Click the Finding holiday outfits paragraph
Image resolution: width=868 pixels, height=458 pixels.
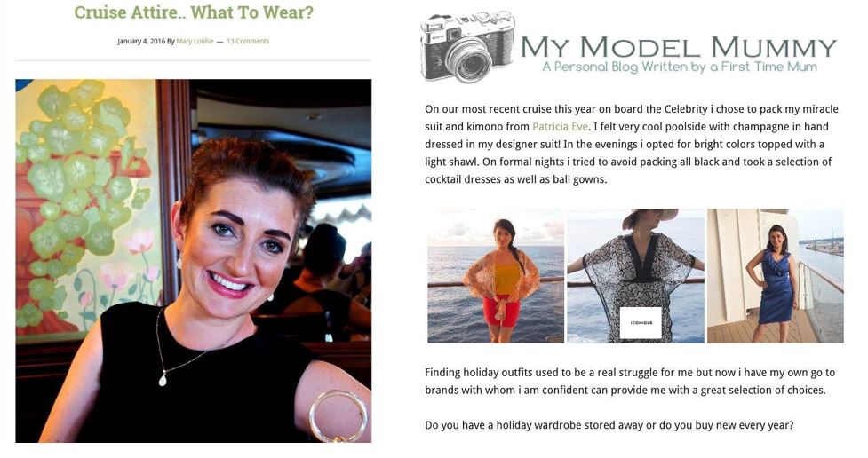[x=630, y=381]
